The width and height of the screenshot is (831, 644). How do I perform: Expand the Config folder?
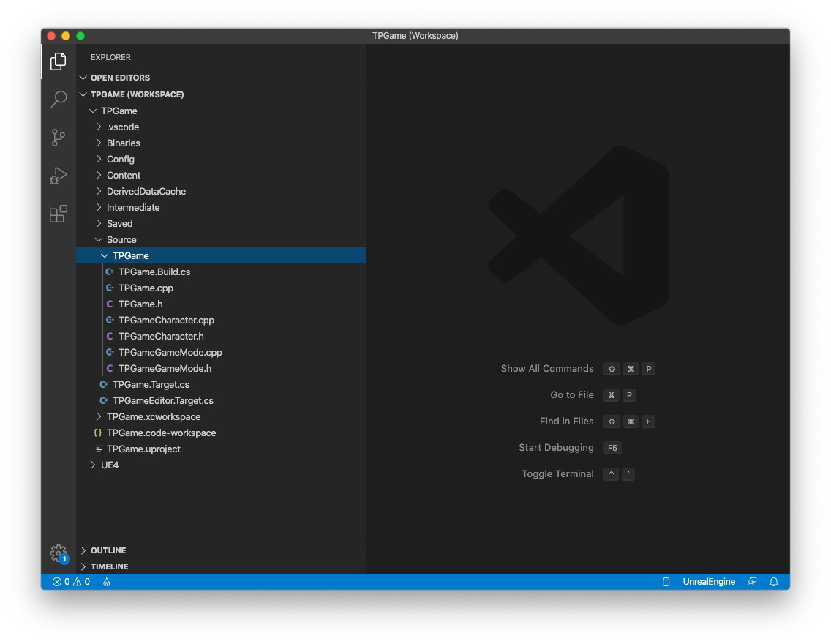click(221, 159)
